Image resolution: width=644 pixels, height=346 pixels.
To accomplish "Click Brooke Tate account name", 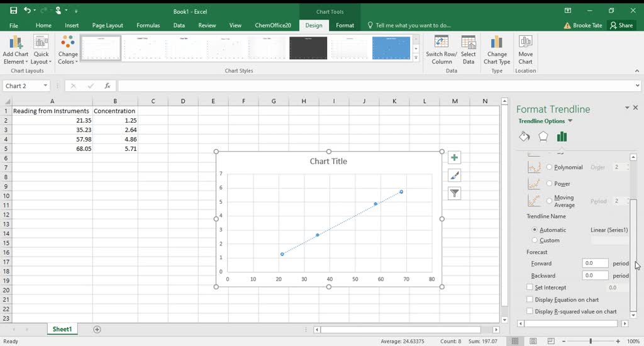I will coord(587,25).
